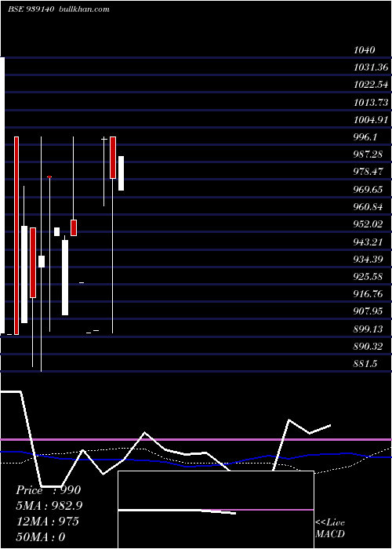Click the 881.5 axis label

point(365,364)
